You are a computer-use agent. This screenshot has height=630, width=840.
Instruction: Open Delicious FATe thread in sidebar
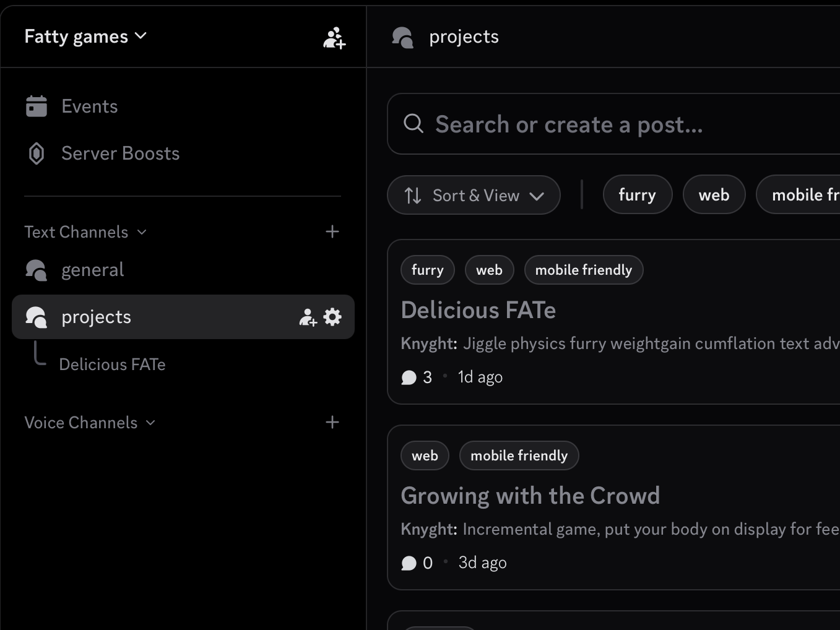112,365
